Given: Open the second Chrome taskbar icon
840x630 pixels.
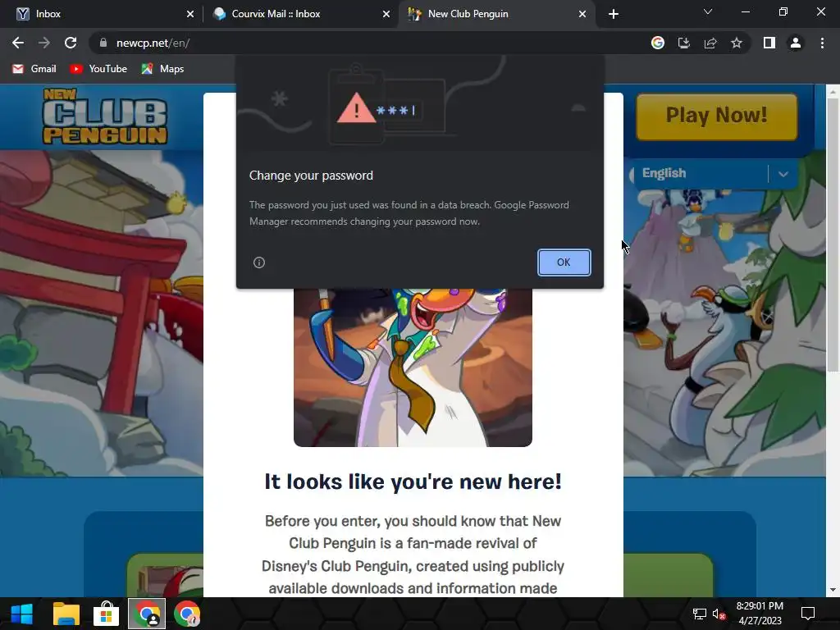Looking at the screenshot, I should coord(187,614).
